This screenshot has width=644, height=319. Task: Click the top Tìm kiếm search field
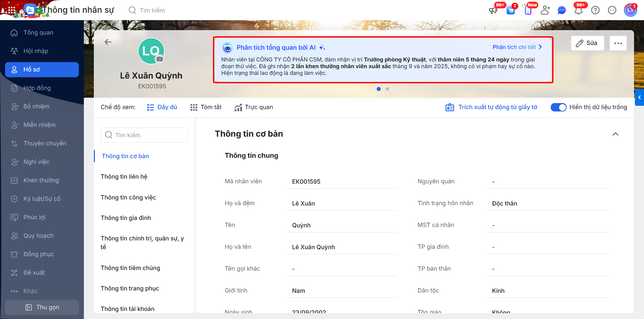pyautogui.click(x=152, y=10)
